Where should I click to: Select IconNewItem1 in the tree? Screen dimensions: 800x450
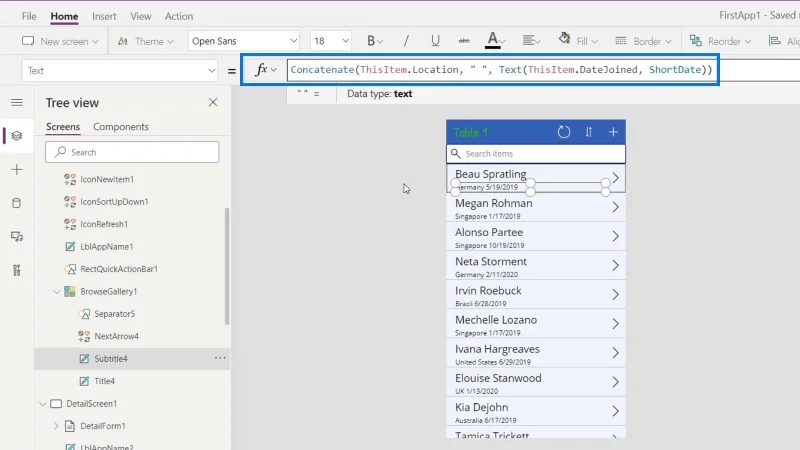(107, 179)
